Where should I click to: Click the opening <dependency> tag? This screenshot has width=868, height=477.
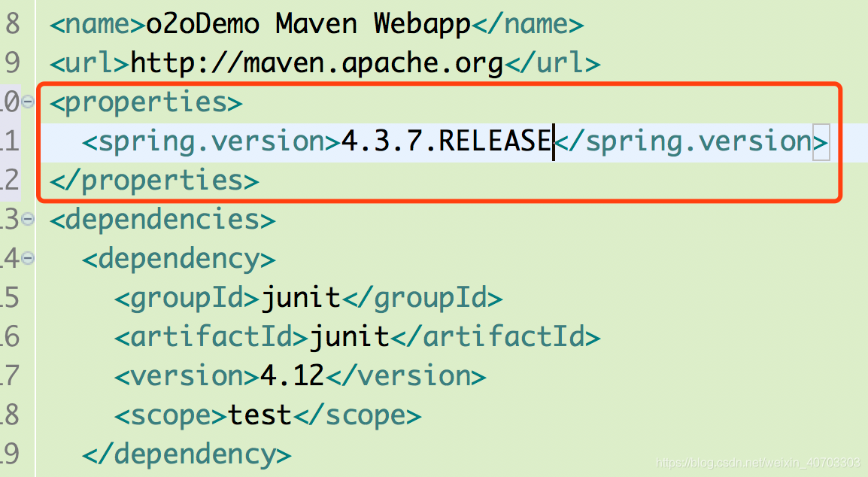[179, 260]
